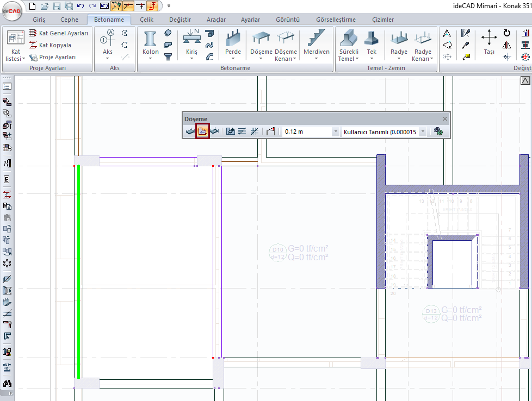Select the highlighted slab tool in Döşeme toolbar

tap(202, 131)
